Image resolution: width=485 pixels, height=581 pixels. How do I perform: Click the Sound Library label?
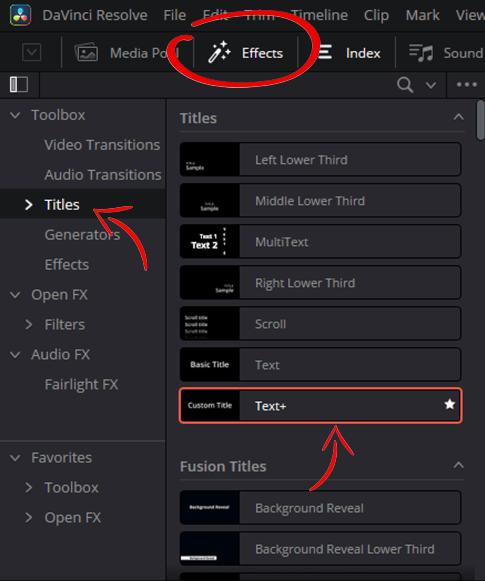[464, 53]
